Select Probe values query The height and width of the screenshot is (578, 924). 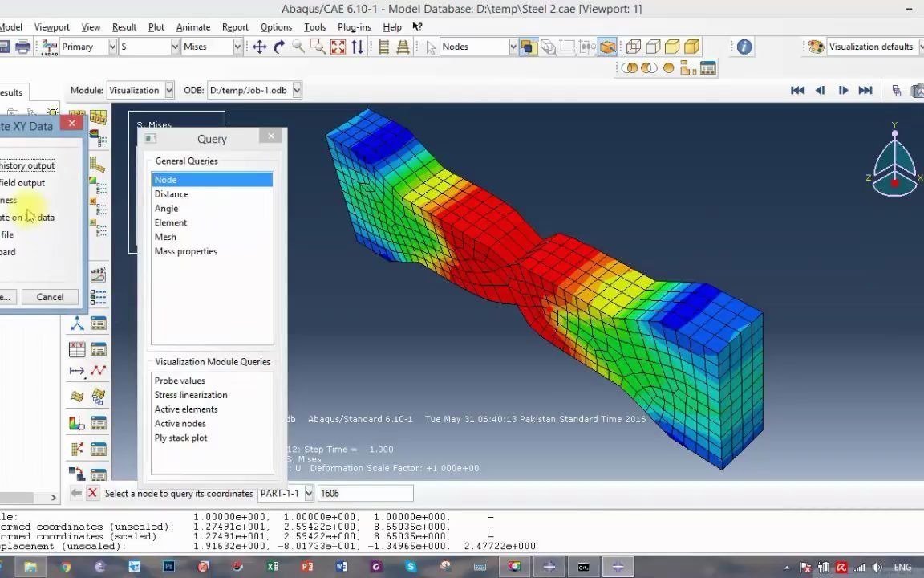(x=212, y=381)
